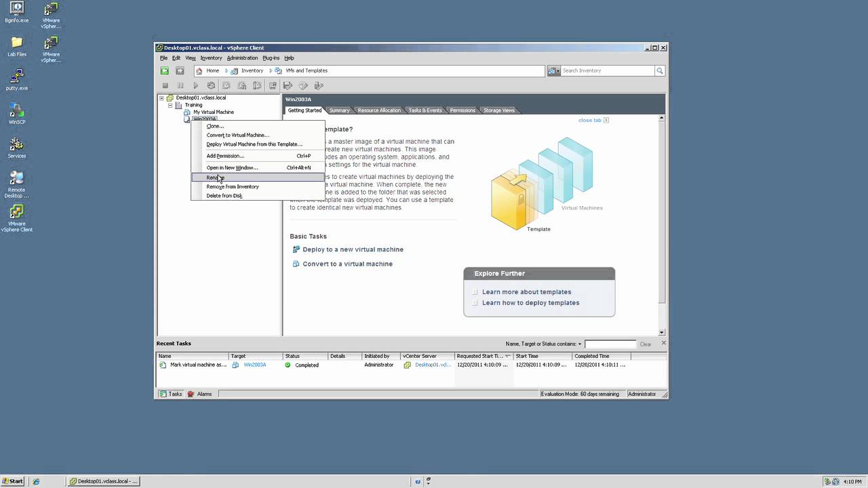Open the breadcrumb arrow after Home
The image size is (868, 488).
(226, 70)
